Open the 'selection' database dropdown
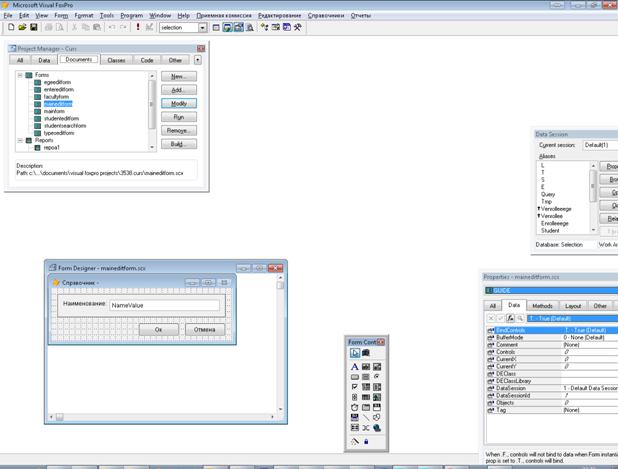The width and height of the screenshot is (618, 469). click(x=202, y=28)
